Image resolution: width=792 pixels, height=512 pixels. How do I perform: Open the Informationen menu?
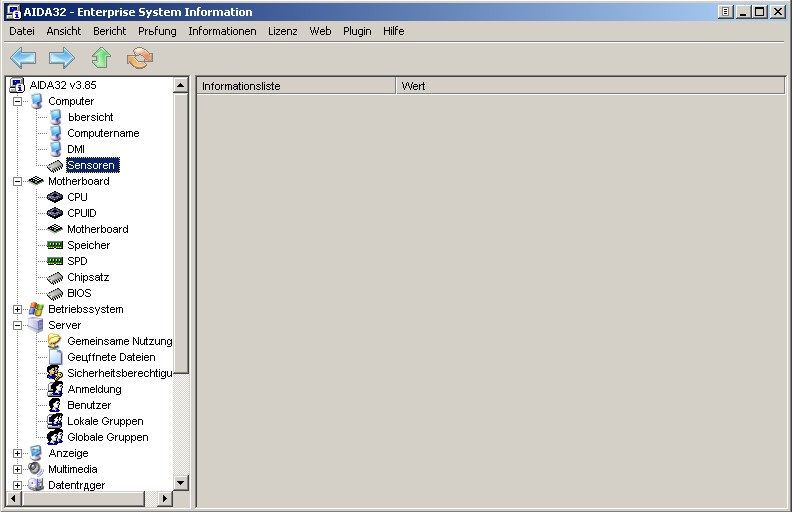[222, 31]
